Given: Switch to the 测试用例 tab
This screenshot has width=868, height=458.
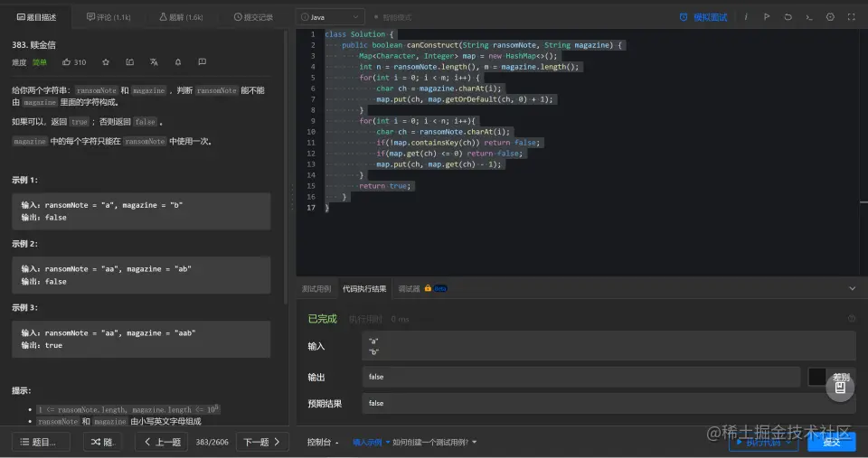Looking at the screenshot, I should tap(316, 289).
